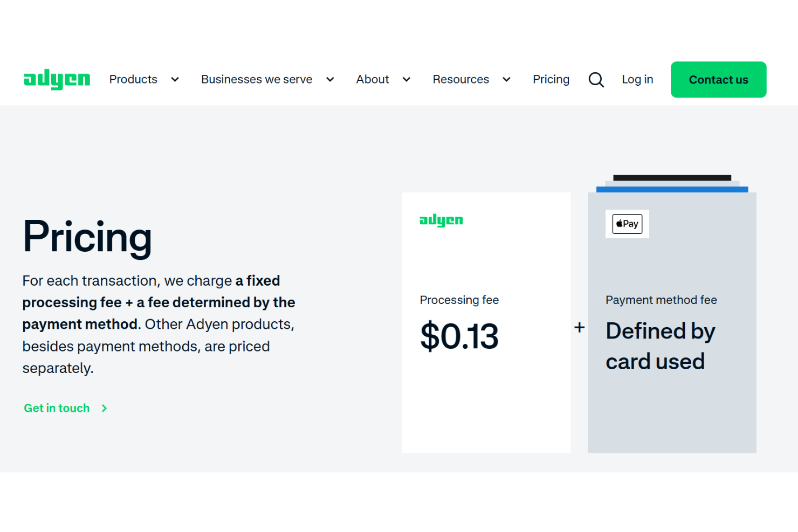Click the arrow next to Get in touch
This screenshot has height=532, width=798.
105,409
